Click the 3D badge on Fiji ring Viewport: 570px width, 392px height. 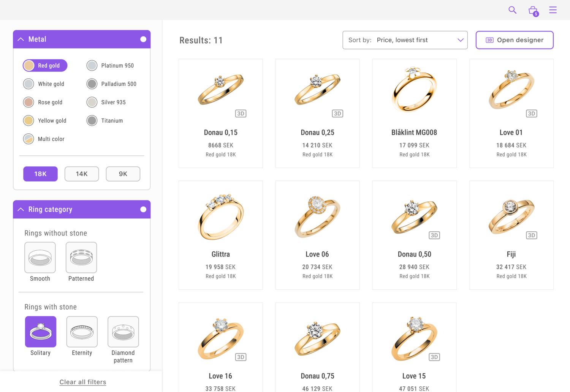click(531, 236)
